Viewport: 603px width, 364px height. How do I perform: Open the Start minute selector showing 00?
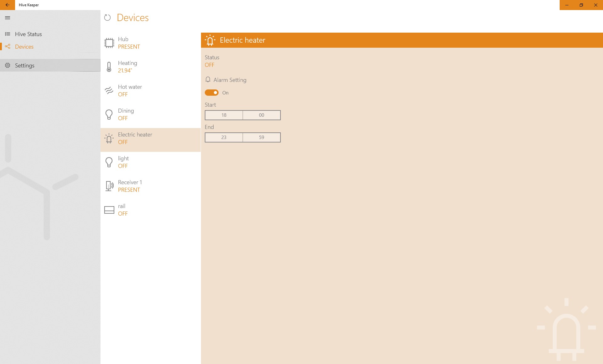click(x=261, y=115)
